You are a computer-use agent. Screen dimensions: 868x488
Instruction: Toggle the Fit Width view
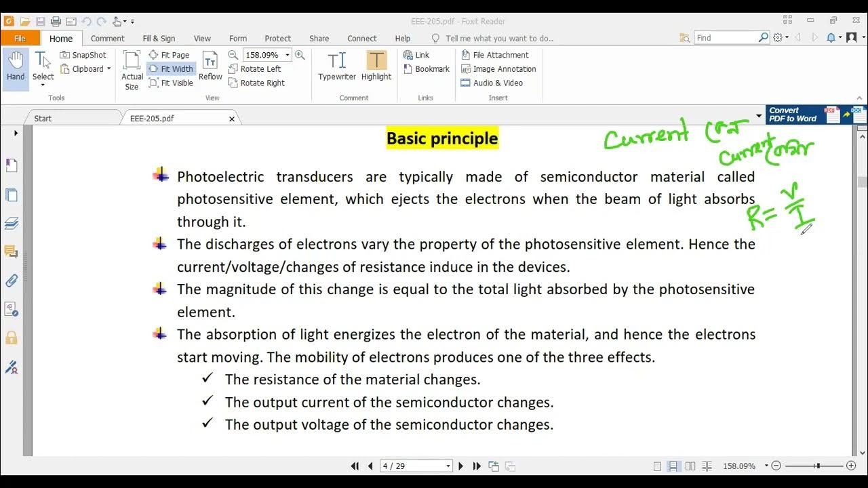coord(171,69)
